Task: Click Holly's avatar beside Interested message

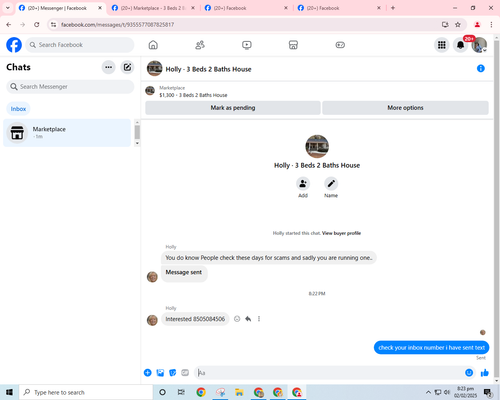Action: tap(152, 320)
